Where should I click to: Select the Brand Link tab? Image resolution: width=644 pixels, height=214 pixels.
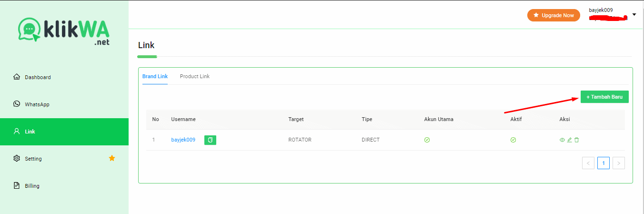click(155, 76)
